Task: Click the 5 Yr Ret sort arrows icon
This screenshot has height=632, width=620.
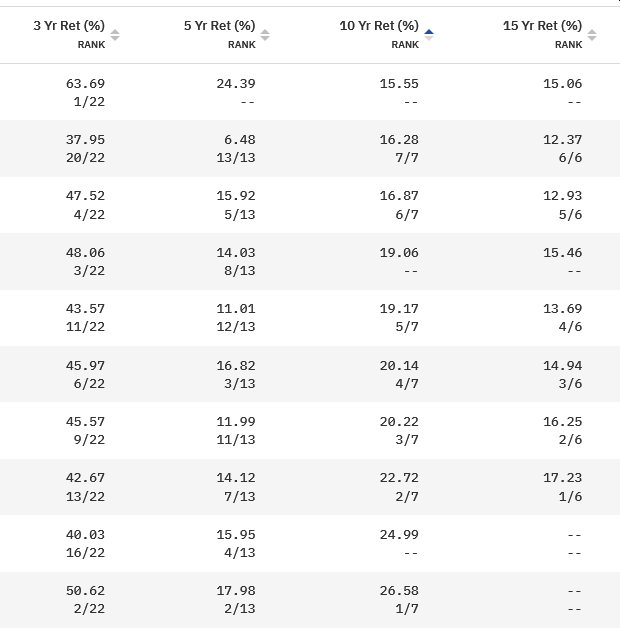Action: (265, 35)
